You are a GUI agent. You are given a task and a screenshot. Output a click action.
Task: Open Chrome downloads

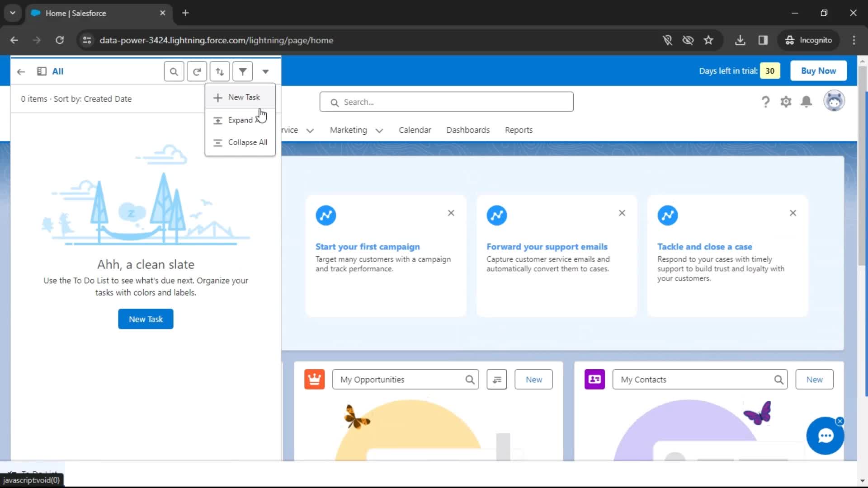coord(740,40)
